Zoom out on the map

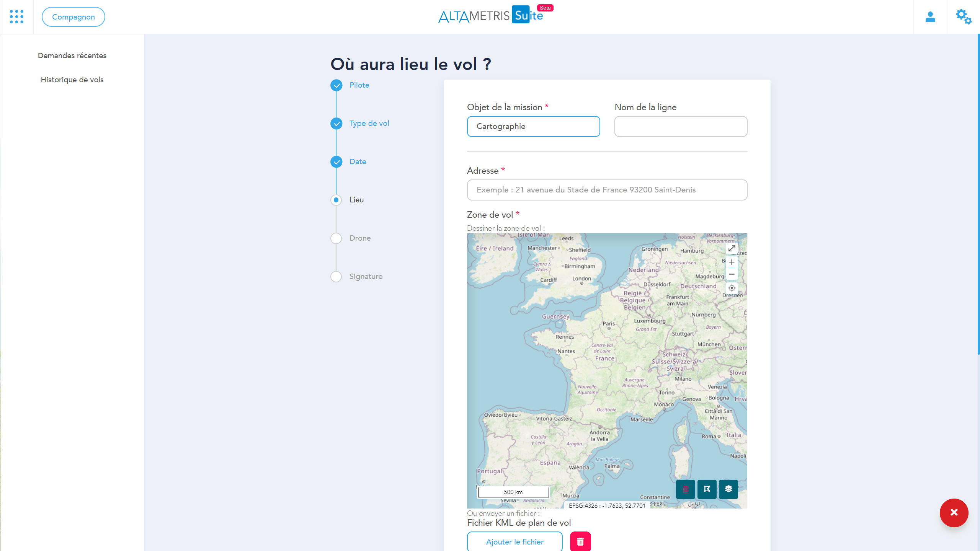(x=732, y=274)
